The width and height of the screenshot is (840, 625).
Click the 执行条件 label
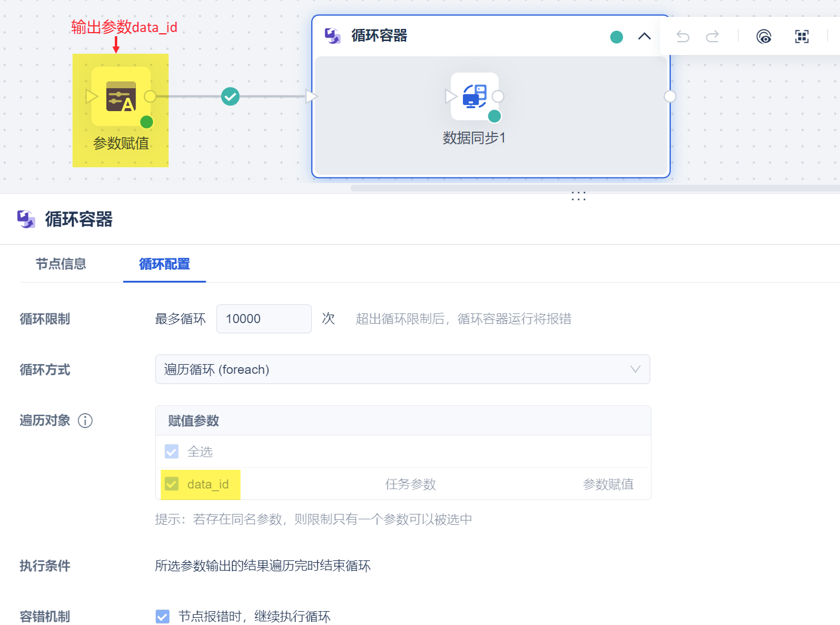point(45,566)
